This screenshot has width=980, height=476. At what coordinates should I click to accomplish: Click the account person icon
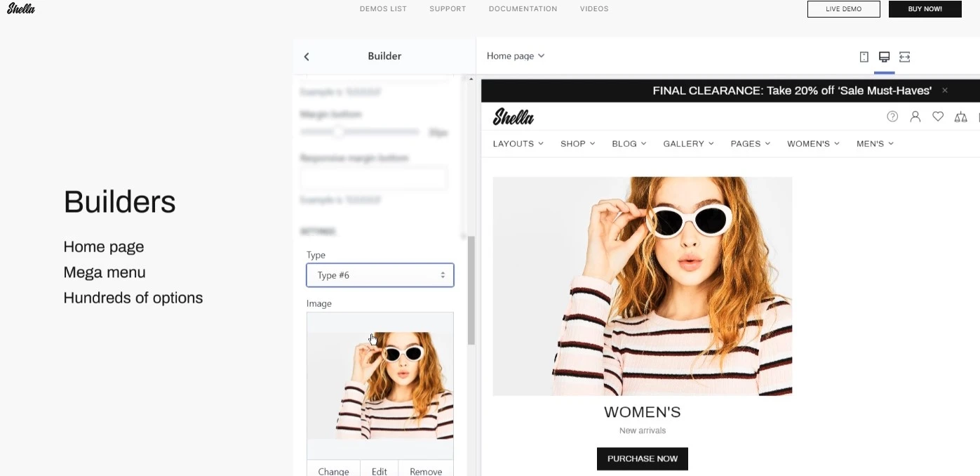click(x=915, y=117)
